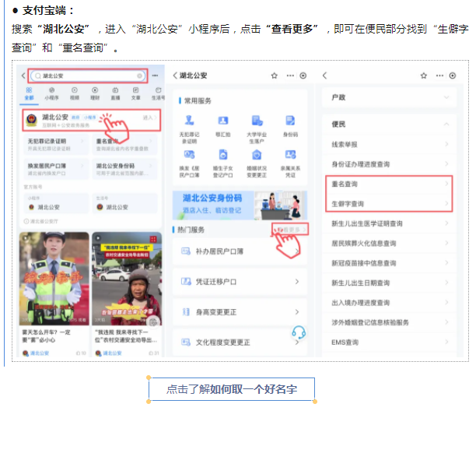Open 重名查询 in the 便民 list

389,184
